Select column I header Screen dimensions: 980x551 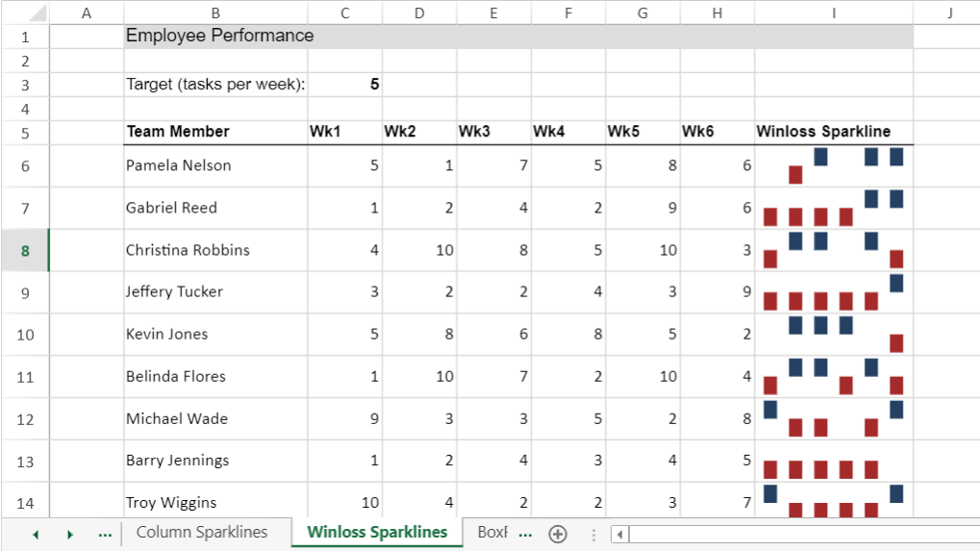pos(833,13)
